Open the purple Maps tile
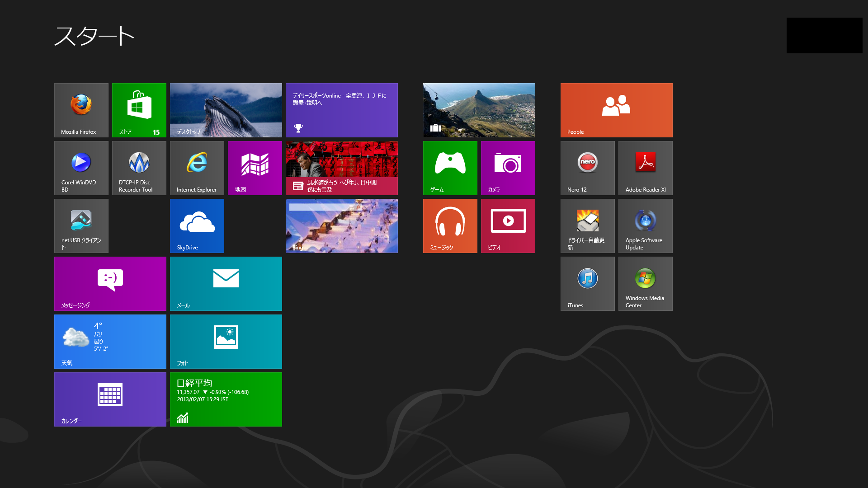The width and height of the screenshot is (868, 488). 255,168
